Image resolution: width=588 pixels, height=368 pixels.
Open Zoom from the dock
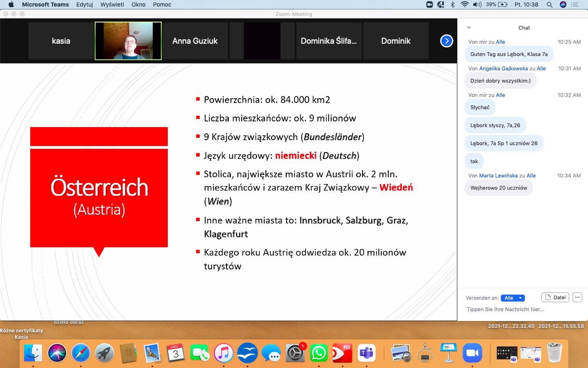(472, 353)
